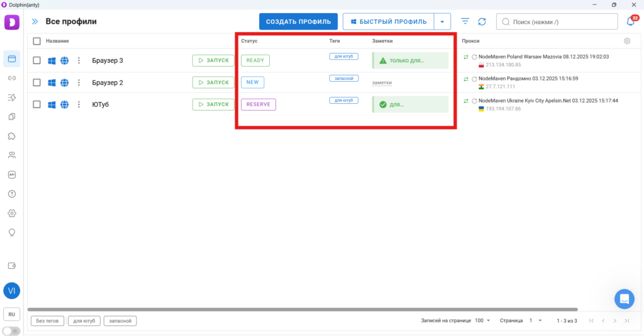Open the support chat bubble icon

tap(625, 299)
